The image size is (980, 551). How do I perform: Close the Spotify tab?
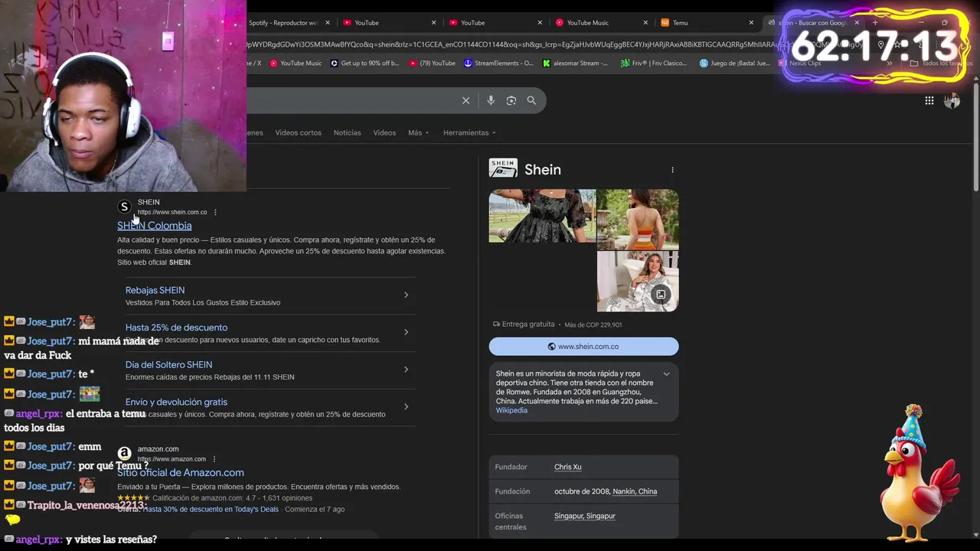[x=328, y=22]
